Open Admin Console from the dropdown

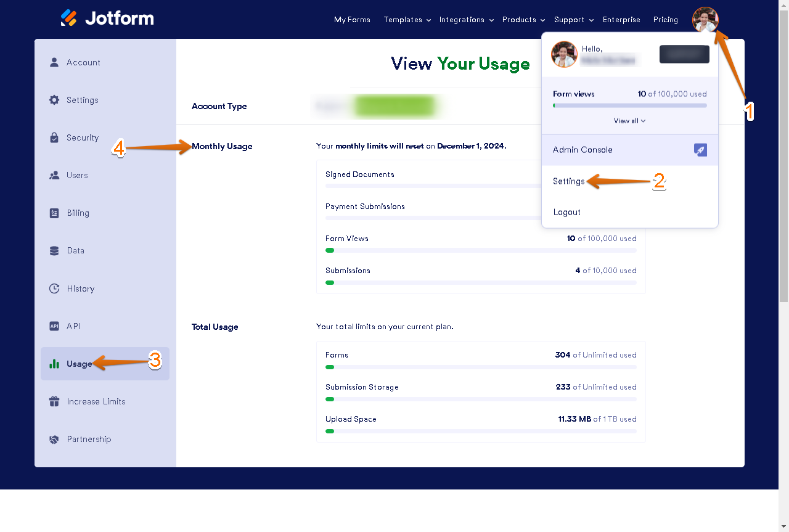click(x=630, y=150)
